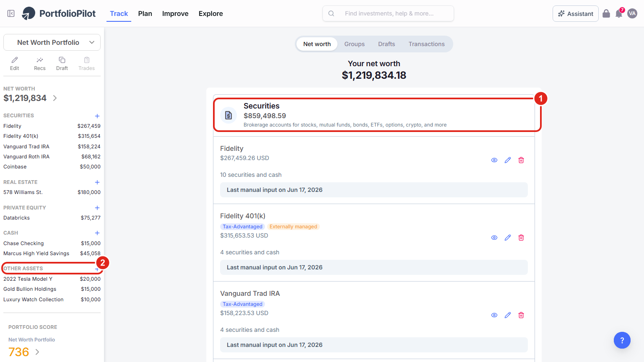Viewport: 644px width, 362px height.
Task: Click the search investments input field
Action: (x=388, y=13)
